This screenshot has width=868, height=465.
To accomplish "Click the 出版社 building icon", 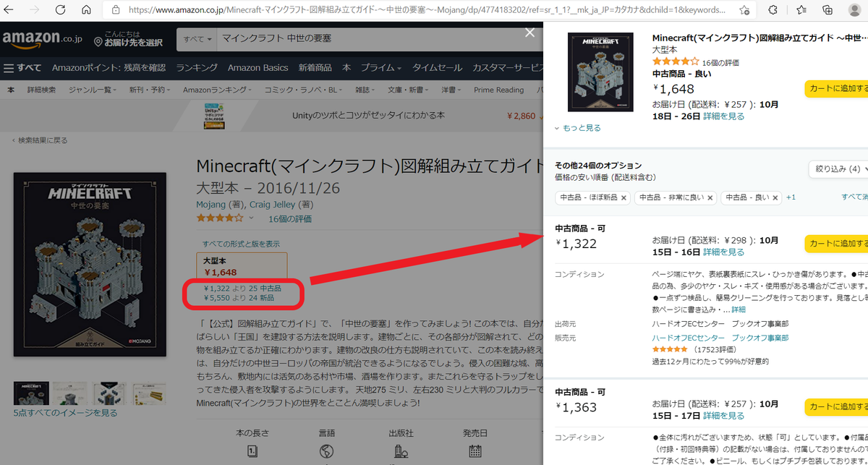I will 401,451.
